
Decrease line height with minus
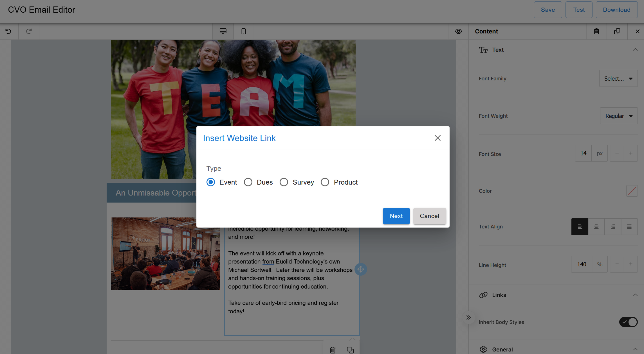(x=617, y=264)
